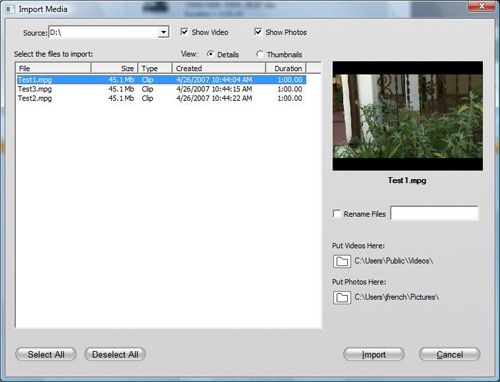Image resolution: width=500 pixels, height=382 pixels.
Task: Click the C:\Users\Public\Videos\ path text
Action: coord(394,261)
